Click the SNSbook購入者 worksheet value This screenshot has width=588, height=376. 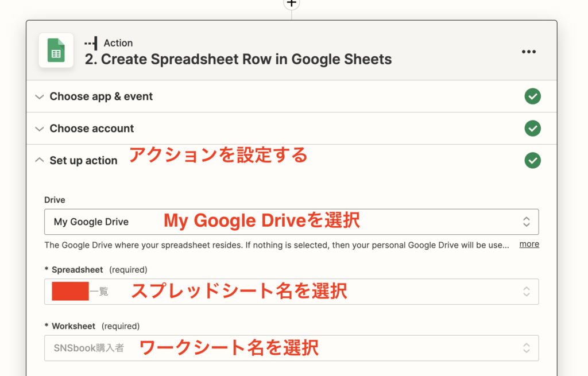pyautogui.click(x=89, y=348)
